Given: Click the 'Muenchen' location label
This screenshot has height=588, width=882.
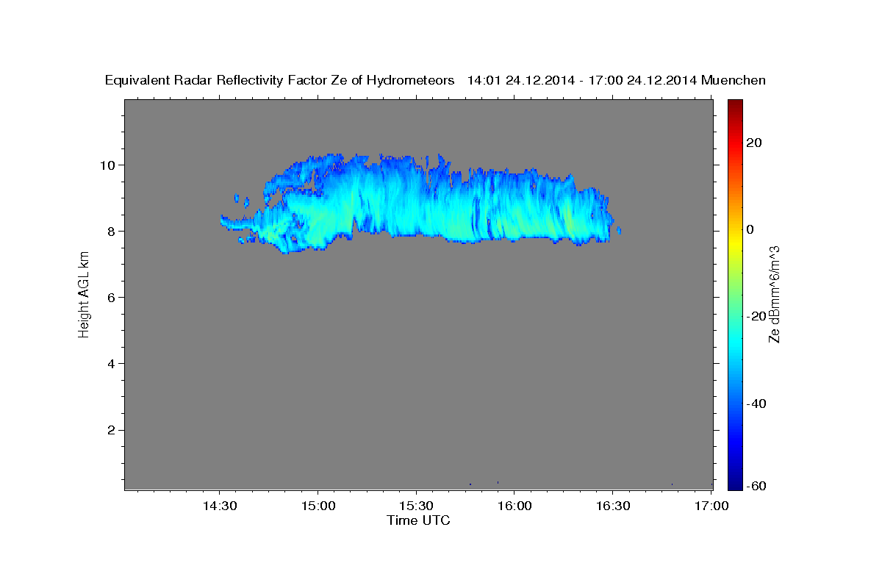Looking at the screenshot, I should tap(734, 81).
